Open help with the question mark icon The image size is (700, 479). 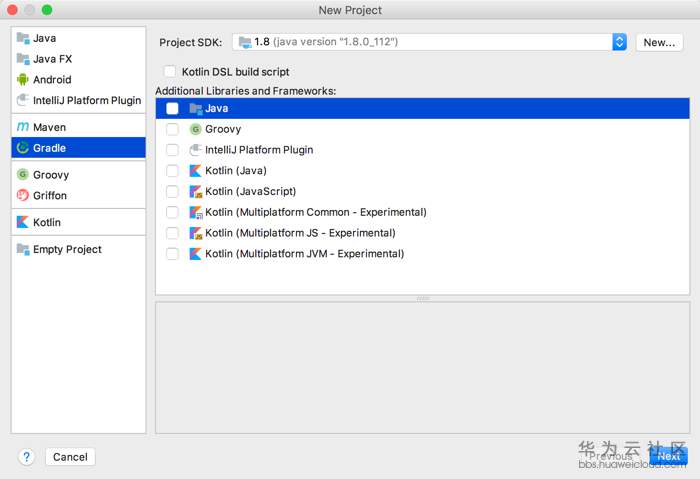tap(26, 457)
